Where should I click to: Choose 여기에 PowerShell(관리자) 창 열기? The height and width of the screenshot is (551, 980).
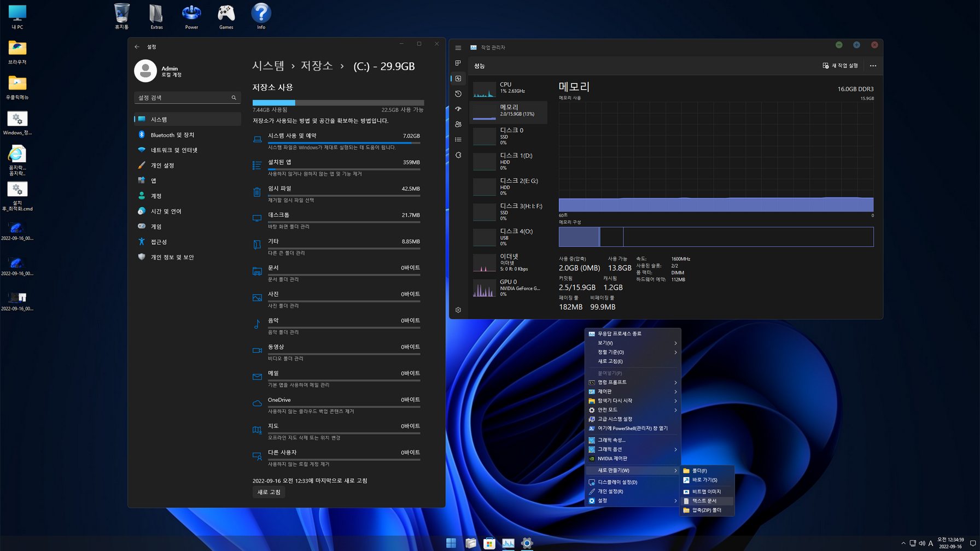pos(633,429)
